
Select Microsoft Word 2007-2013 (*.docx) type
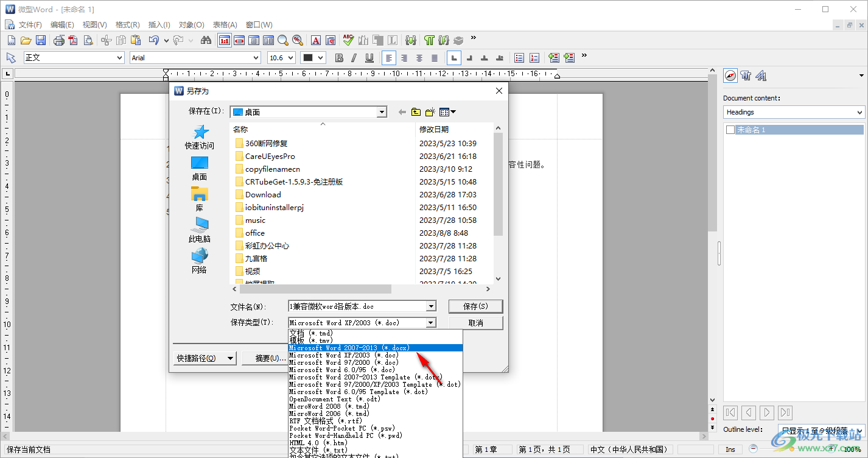(x=375, y=348)
